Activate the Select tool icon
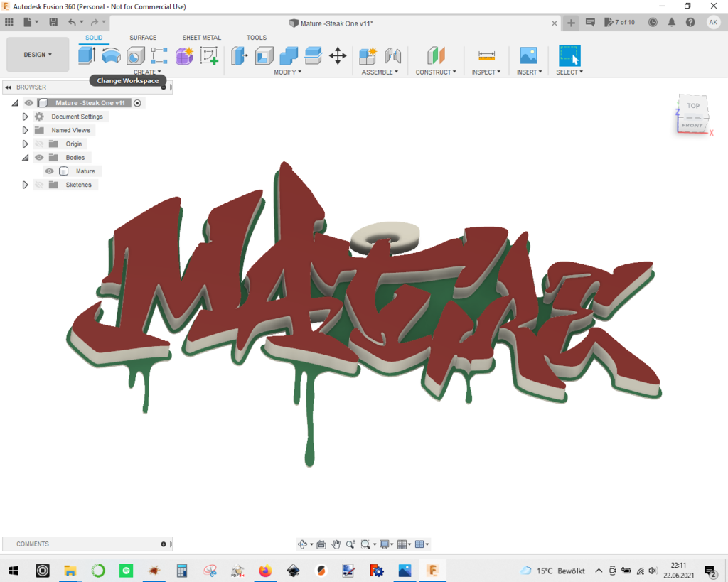Viewport: 728px width, 582px height. click(x=569, y=55)
